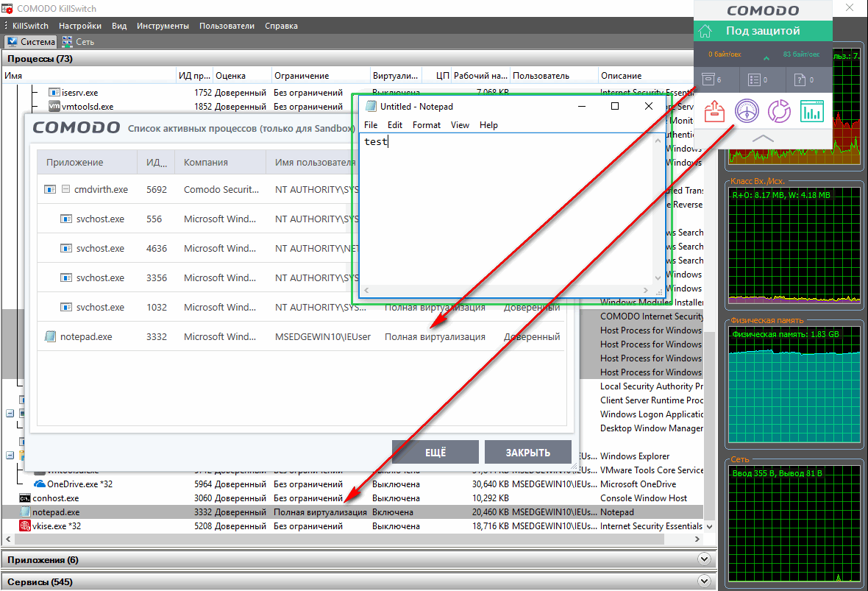Collapse the cmdvirth.exe tree node
868x591 pixels.
tap(66, 189)
